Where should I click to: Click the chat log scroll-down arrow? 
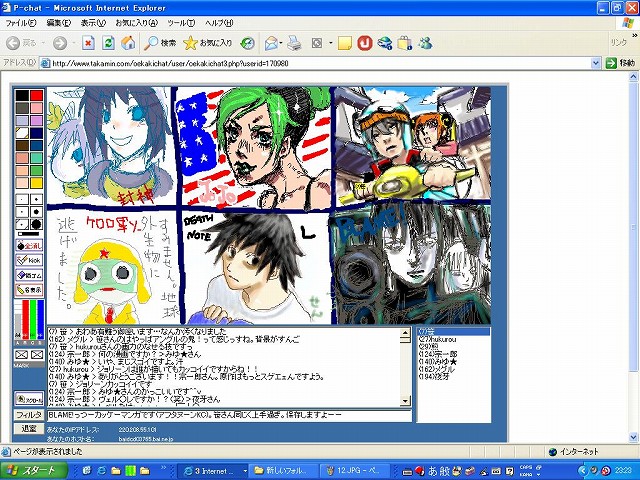(x=405, y=401)
